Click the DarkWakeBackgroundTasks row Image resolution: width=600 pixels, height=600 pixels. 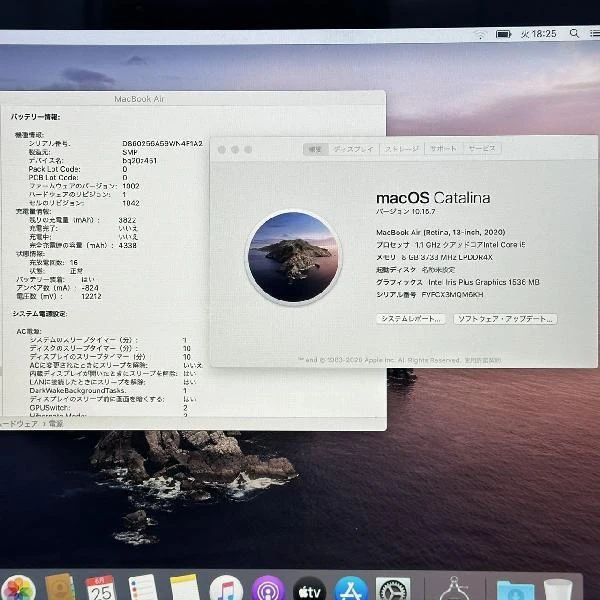click(108, 391)
